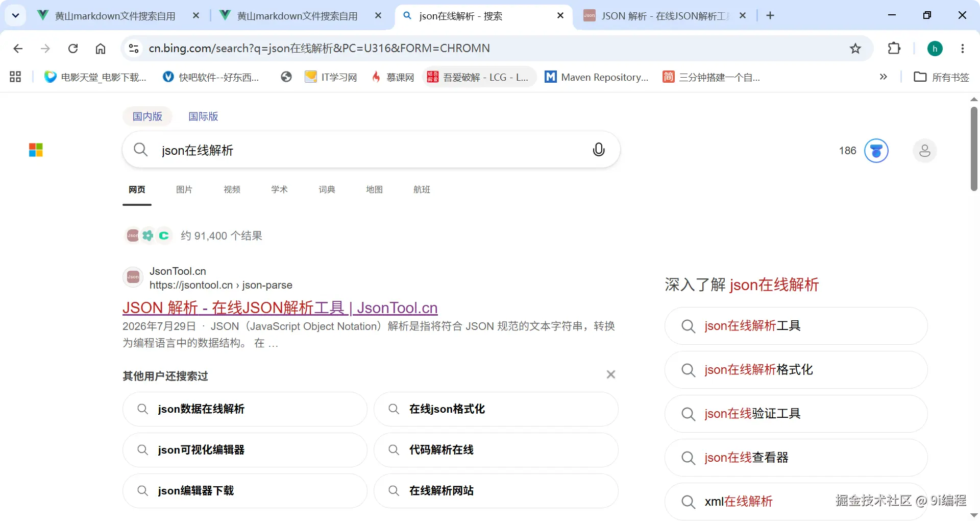
Task: Search for 代码解析在线
Action: point(496,450)
